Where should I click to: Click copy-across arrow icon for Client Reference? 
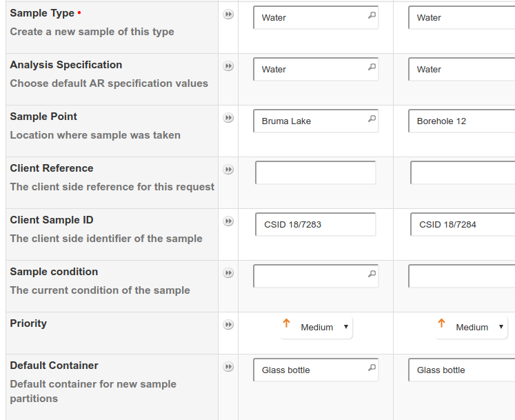tap(228, 170)
